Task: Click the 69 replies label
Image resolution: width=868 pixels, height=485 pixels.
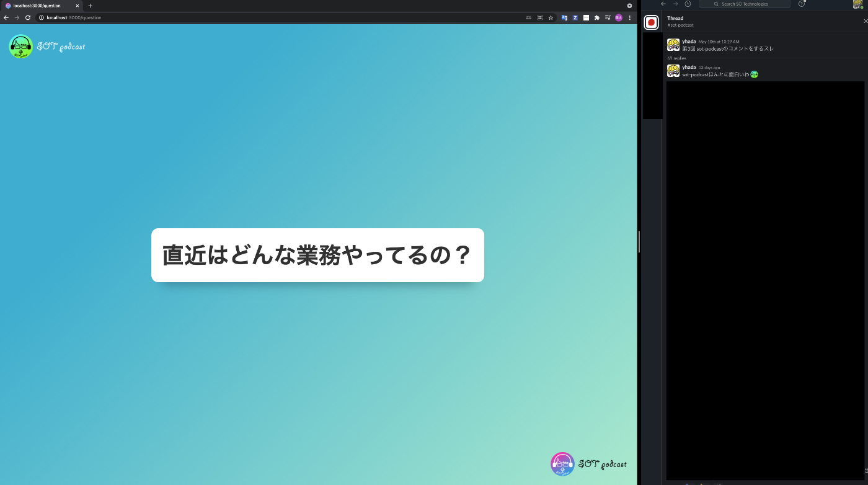Action: (677, 58)
